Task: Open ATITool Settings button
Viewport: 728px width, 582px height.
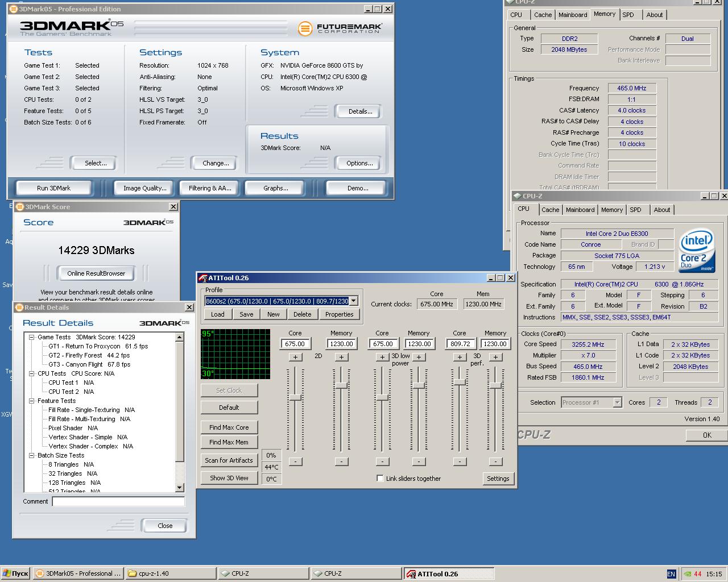Action: (x=498, y=479)
